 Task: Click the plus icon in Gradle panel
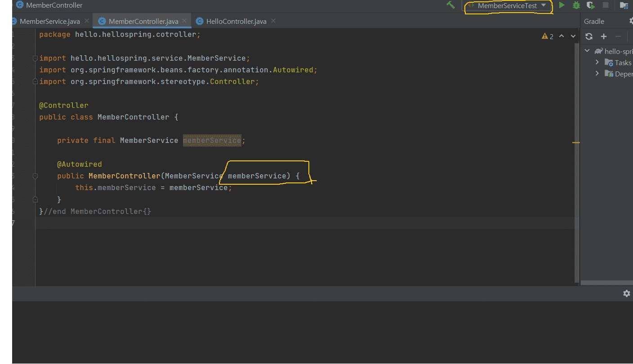click(604, 36)
